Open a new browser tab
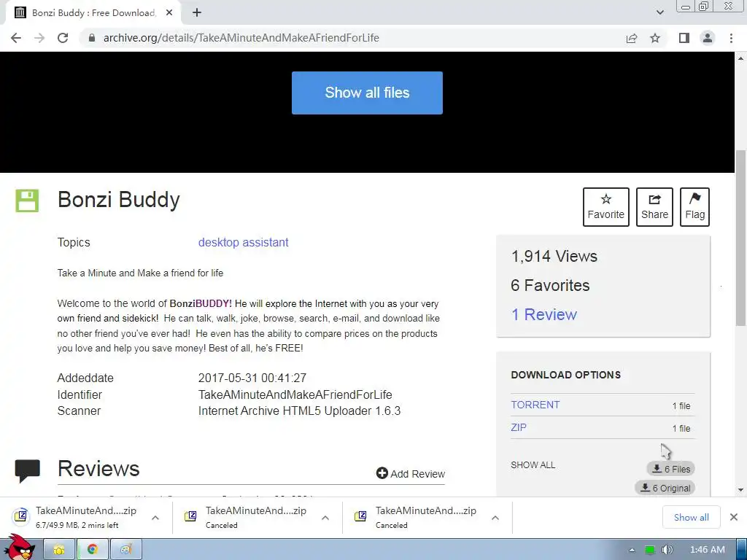The height and width of the screenshot is (560, 747). point(197,13)
